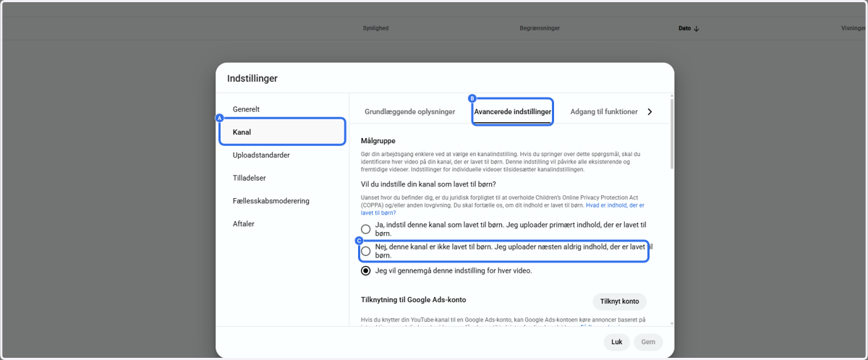Click the Målgruppe heading
The width and height of the screenshot is (868, 360).
pyautogui.click(x=378, y=140)
